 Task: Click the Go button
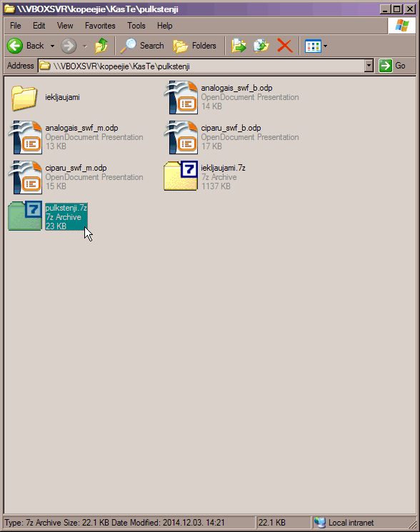(392, 66)
